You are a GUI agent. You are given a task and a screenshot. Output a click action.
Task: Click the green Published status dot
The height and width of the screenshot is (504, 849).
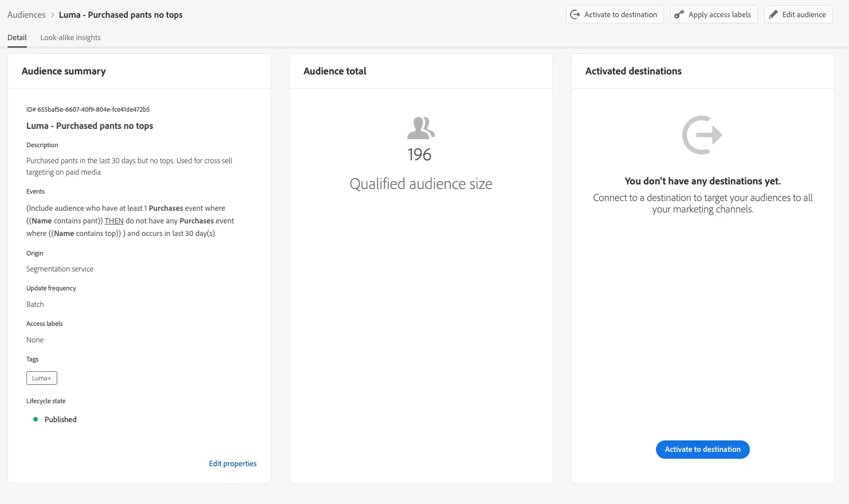(x=36, y=419)
